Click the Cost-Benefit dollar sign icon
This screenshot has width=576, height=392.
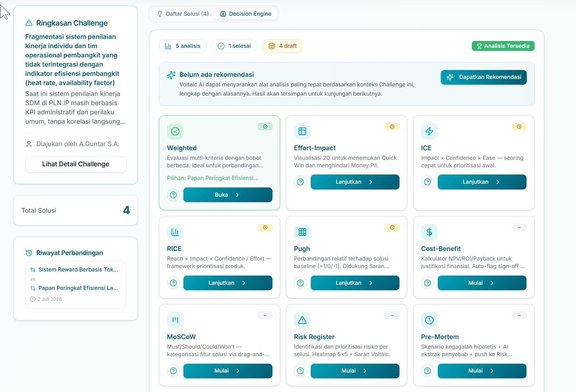429,232
